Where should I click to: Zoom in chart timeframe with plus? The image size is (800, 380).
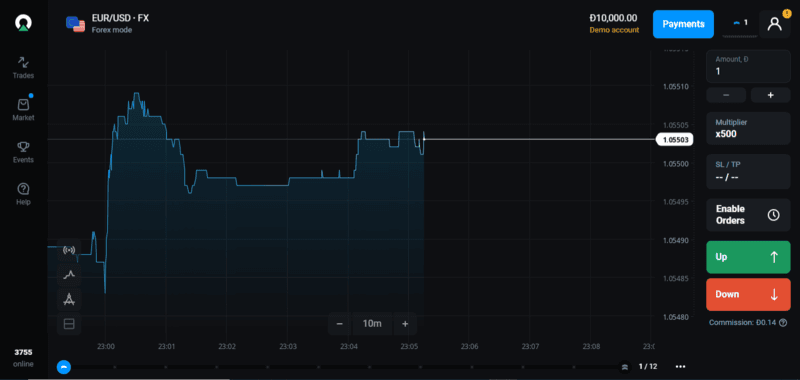click(x=405, y=323)
